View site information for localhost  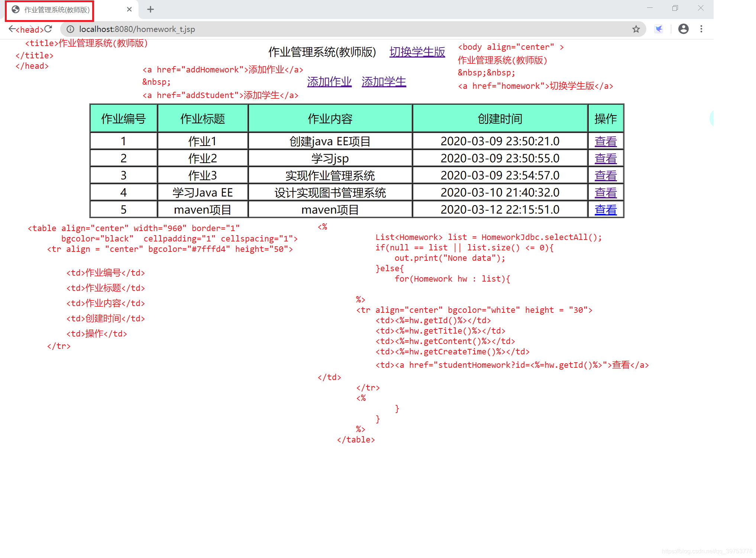(70, 29)
